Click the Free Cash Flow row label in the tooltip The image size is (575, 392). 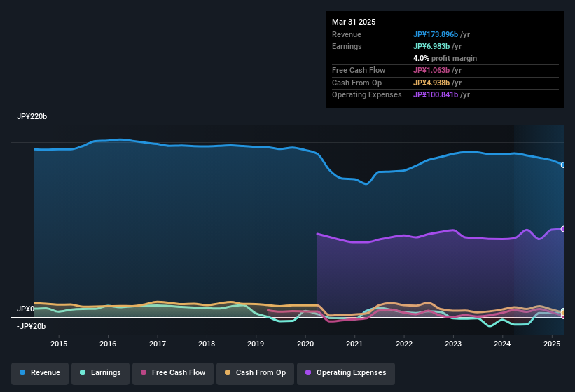coord(359,70)
